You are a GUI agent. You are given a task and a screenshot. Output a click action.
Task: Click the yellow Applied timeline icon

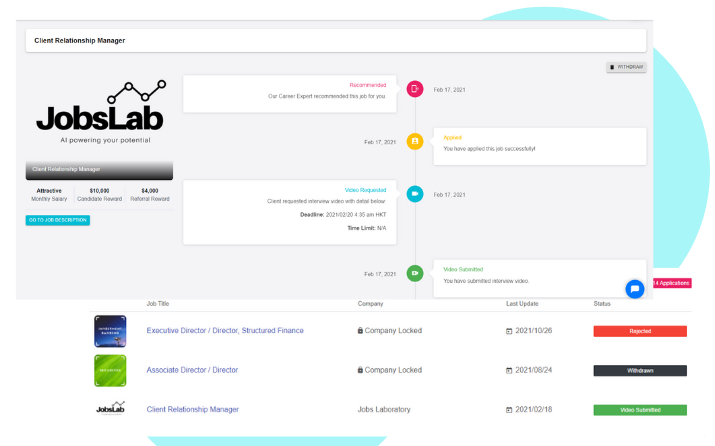415,141
